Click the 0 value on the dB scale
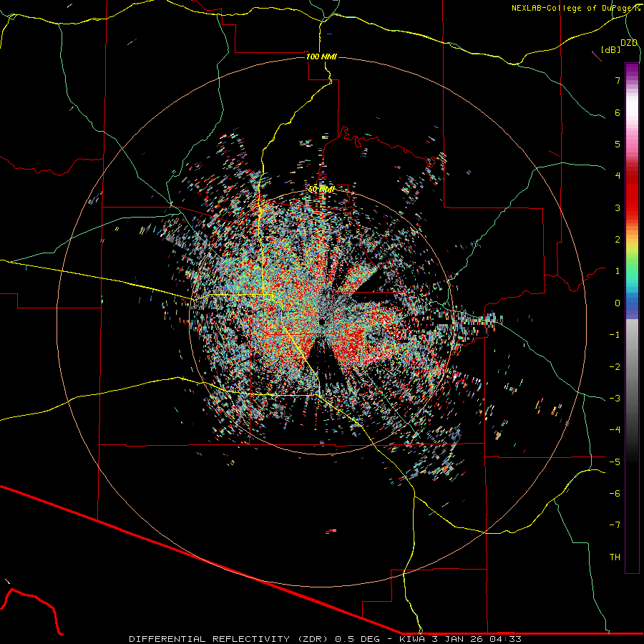This screenshot has height=644, width=644. [x=618, y=303]
